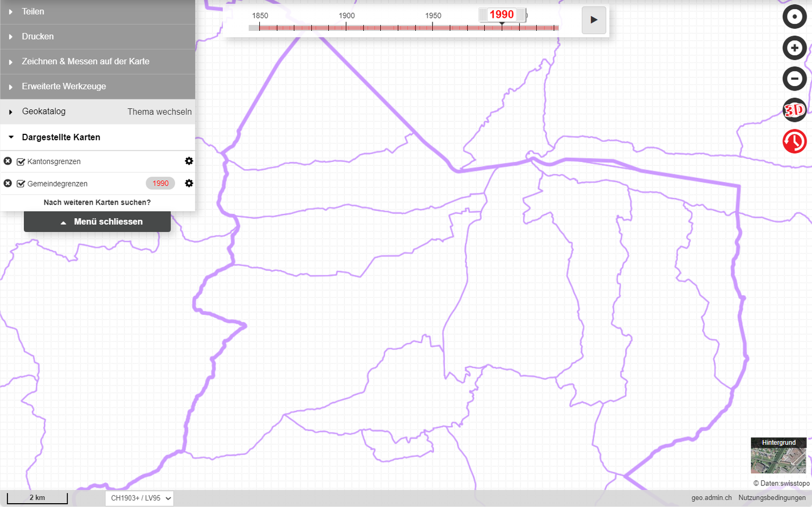Viewport: 812px width, 507px height.
Task: Open the CH1903+ / LV95 coordinate dropdown
Action: [140, 498]
